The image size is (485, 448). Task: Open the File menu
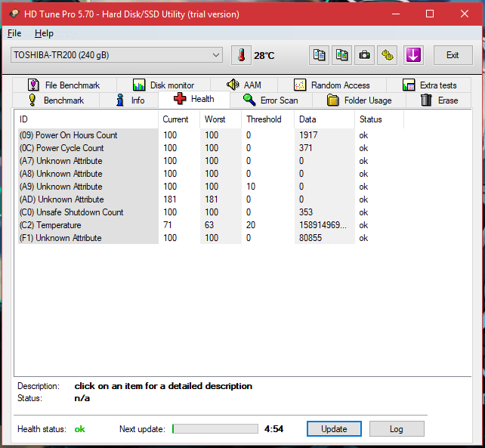pos(14,33)
